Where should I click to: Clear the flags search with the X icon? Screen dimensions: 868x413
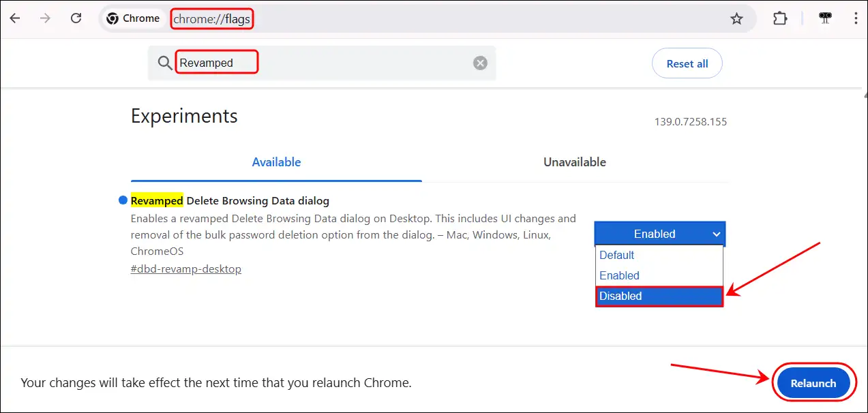pyautogui.click(x=481, y=63)
